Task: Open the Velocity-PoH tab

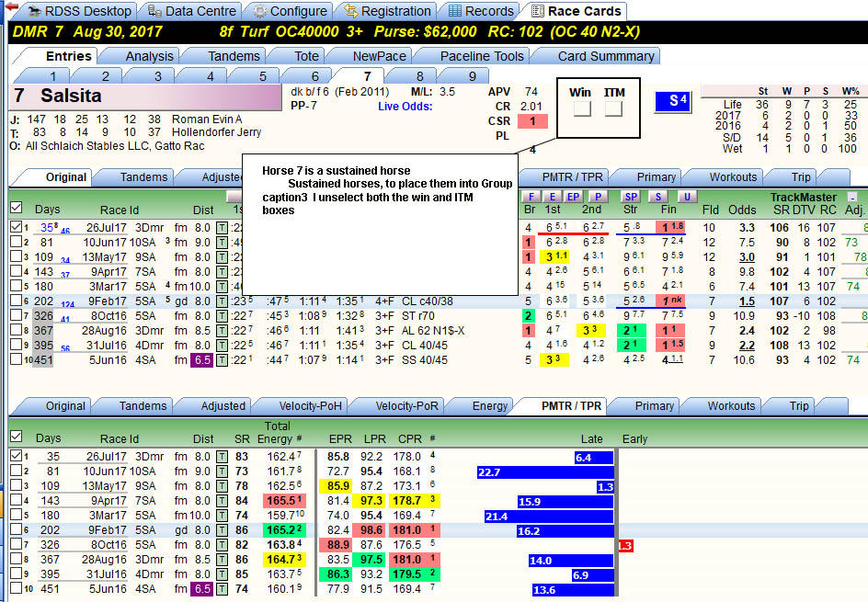Action: [x=310, y=406]
